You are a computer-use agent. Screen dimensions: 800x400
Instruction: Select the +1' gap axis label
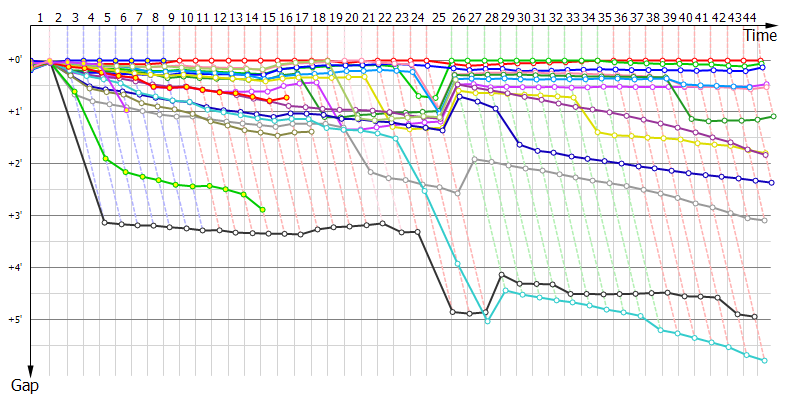point(14,111)
